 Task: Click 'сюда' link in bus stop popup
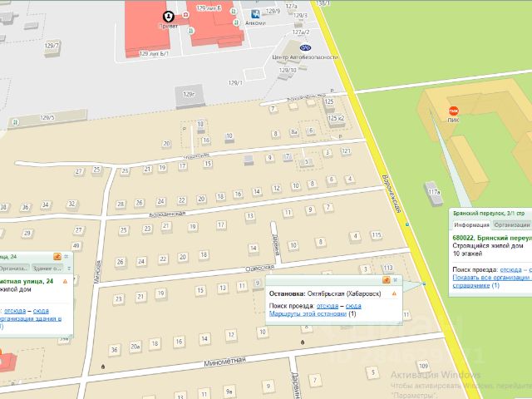pyautogui.click(x=355, y=305)
